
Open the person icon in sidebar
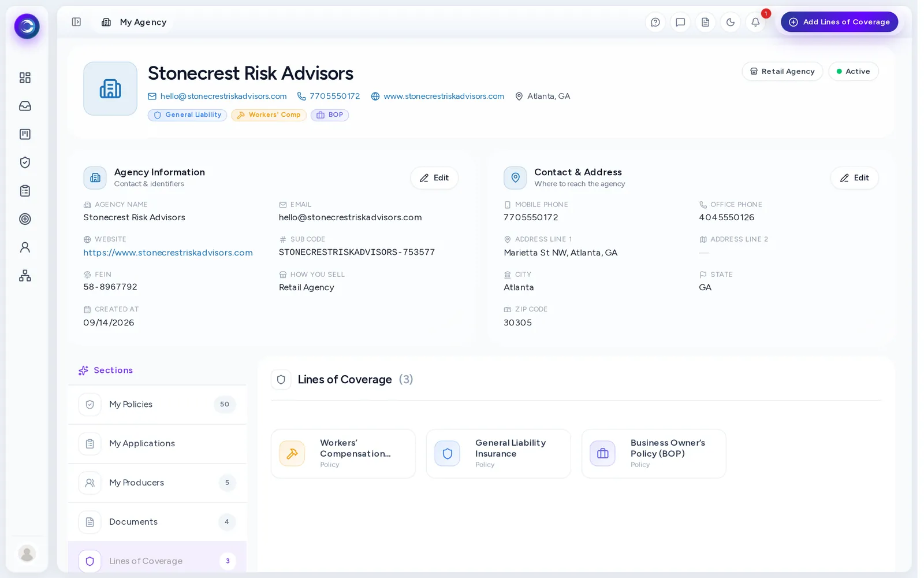[25, 247]
